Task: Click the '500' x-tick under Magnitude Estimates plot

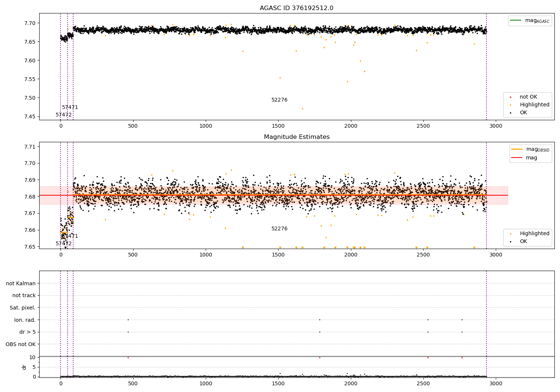Action: point(133,255)
